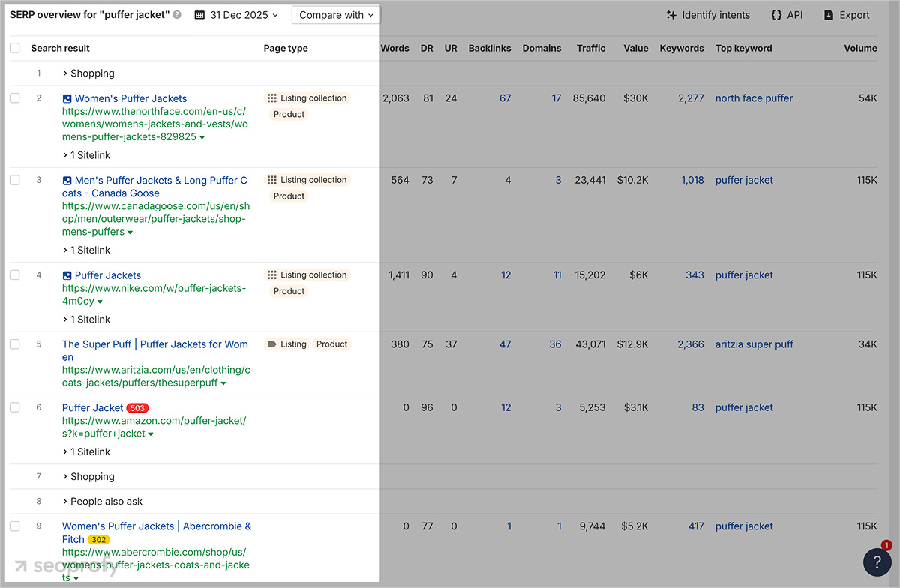Viewport: 900px width, 588px height.
Task: Click backlinks count 67 for North Face
Action: point(505,98)
